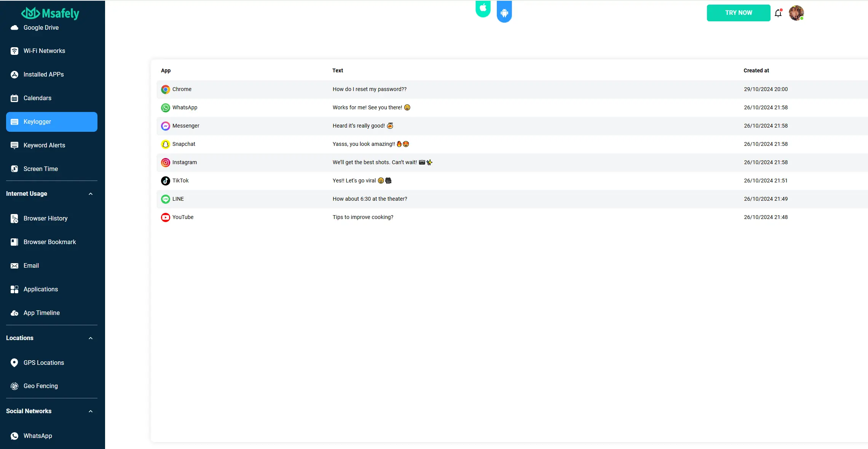Open Wi-Fi Networks menu item
Viewport: 868px width, 449px height.
pyautogui.click(x=52, y=51)
